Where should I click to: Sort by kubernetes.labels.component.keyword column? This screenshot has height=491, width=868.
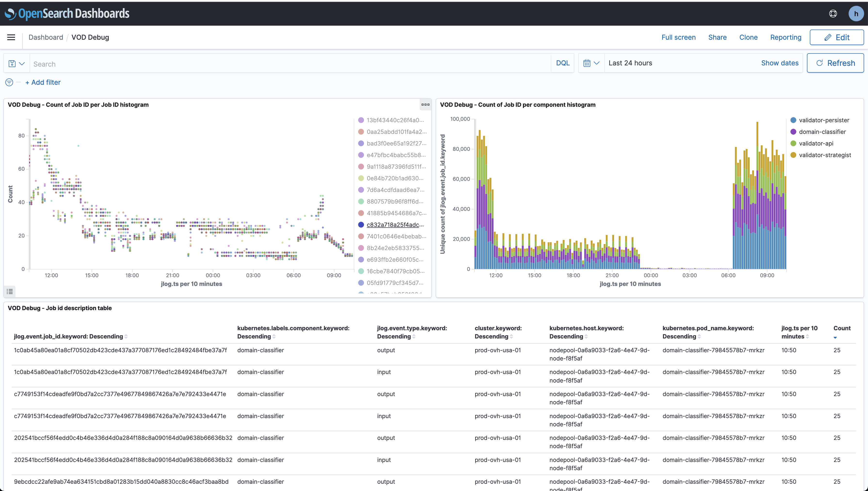pyautogui.click(x=293, y=332)
